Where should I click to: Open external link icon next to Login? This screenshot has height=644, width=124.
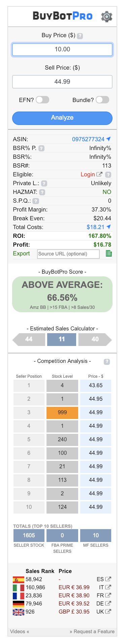point(99,174)
